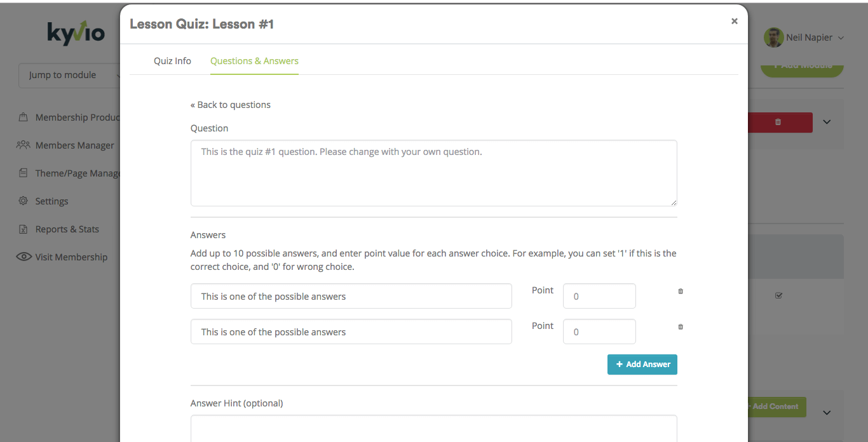Click the Settings gear icon in sidebar

[23, 201]
